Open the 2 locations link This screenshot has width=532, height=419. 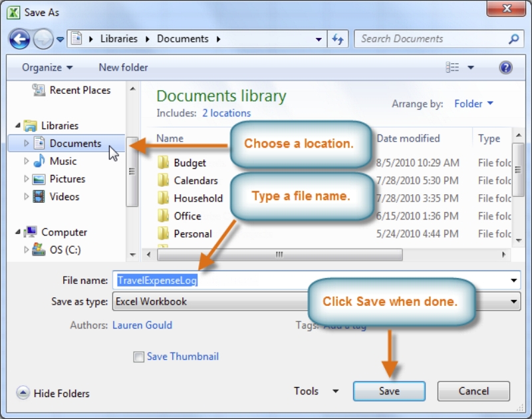pyautogui.click(x=226, y=113)
